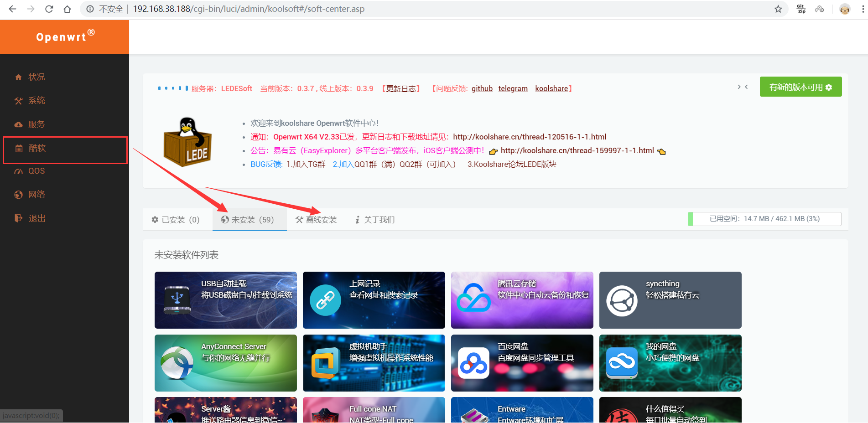Open browser home page icon
The width and height of the screenshot is (868, 423).
(67, 9)
